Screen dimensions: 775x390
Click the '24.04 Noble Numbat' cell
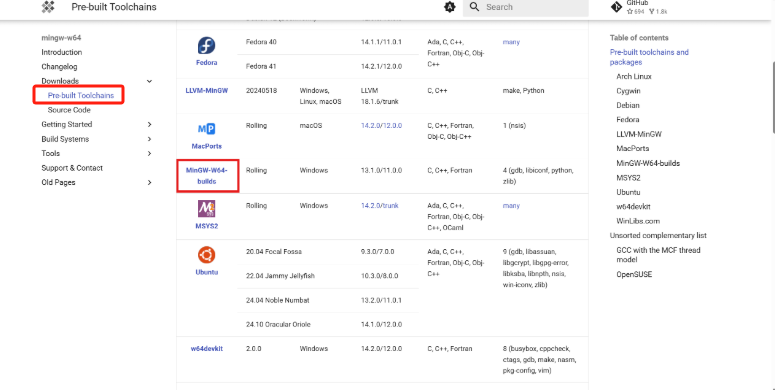coord(277,300)
